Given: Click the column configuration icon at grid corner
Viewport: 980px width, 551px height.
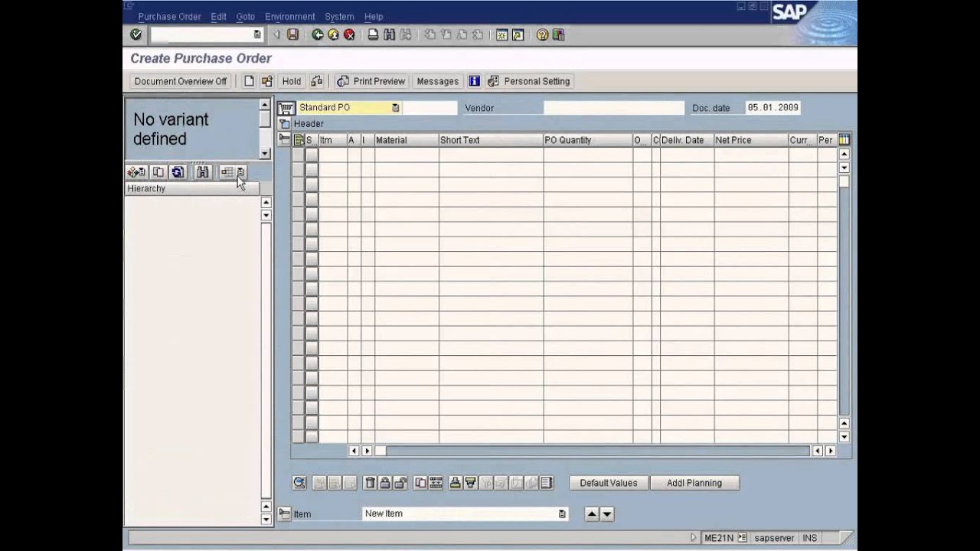Looking at the screenshot, I should (x=844, y=140).
